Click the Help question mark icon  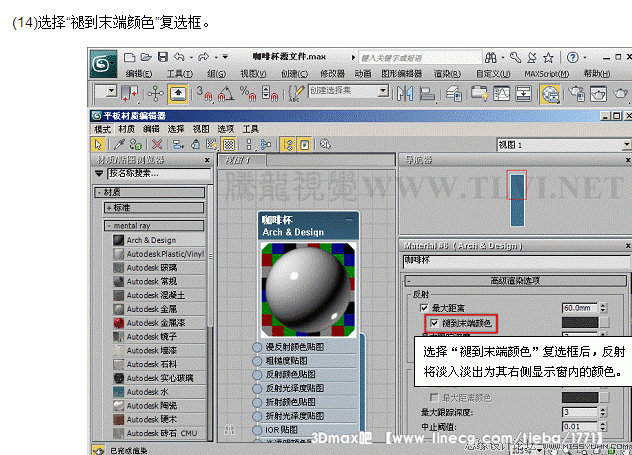[x=572, y=58]
